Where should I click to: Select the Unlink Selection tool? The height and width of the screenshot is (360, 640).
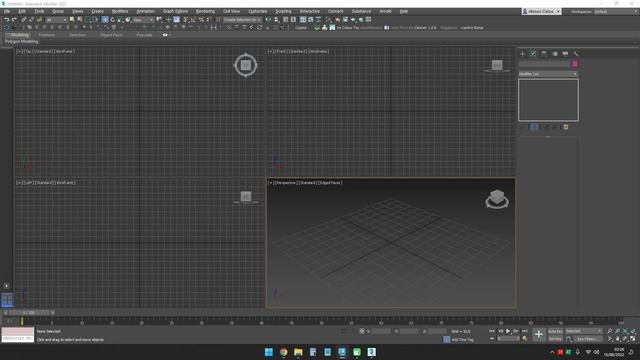pyautogui.click(x=31, y=19)
